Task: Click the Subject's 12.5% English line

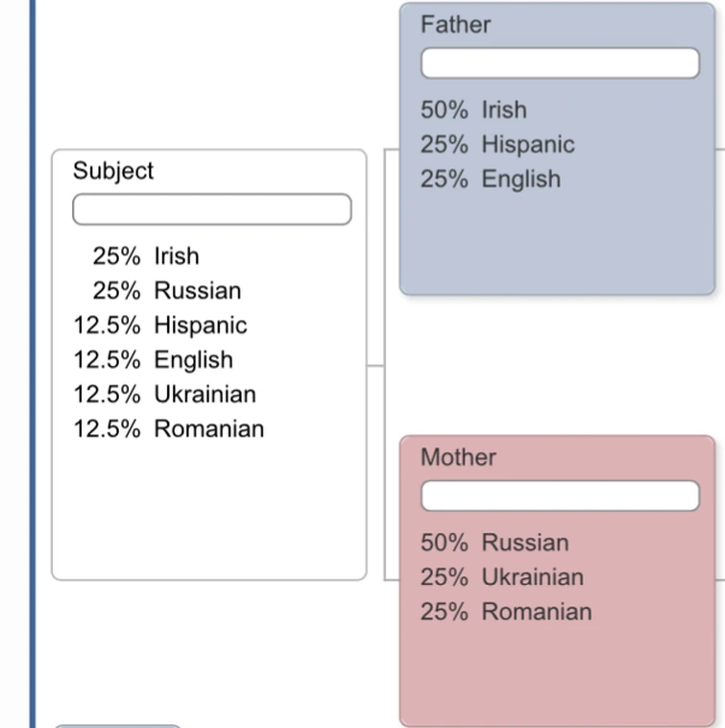Action: tap(153, 360)
